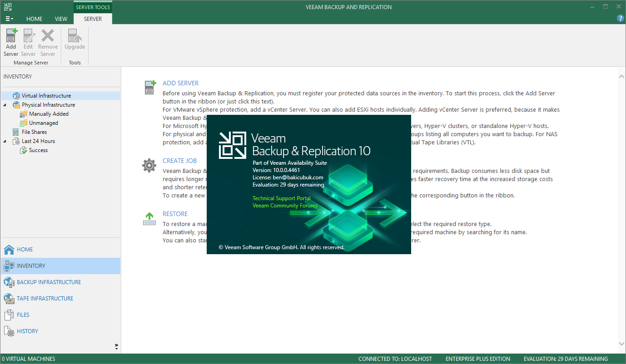Click the Success status icon
626x364 pixels.
24,150
